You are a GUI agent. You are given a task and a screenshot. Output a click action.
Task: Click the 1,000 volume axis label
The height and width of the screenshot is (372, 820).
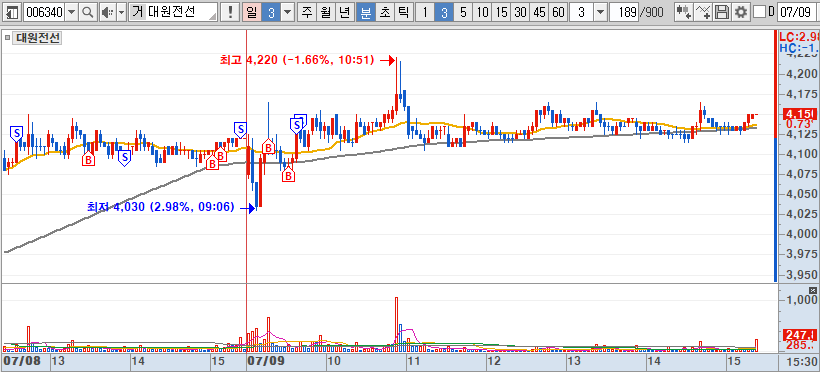801,300
